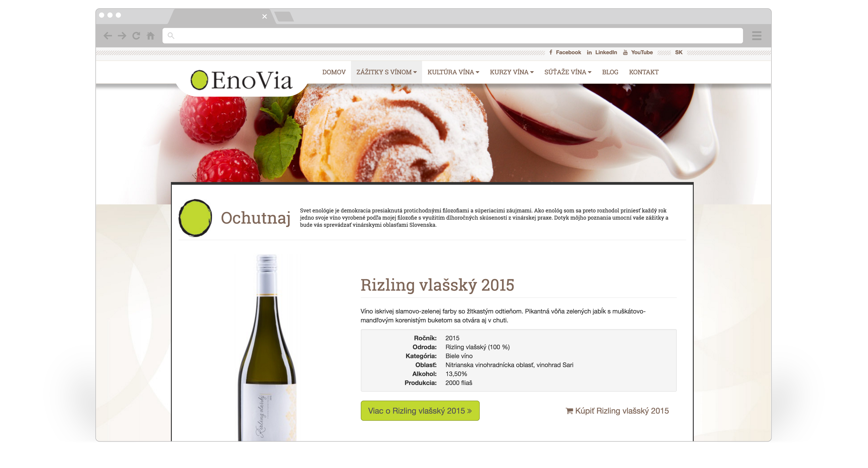Switch language via SK selector
Screen dimensions: 868x468
pos(679,52)
